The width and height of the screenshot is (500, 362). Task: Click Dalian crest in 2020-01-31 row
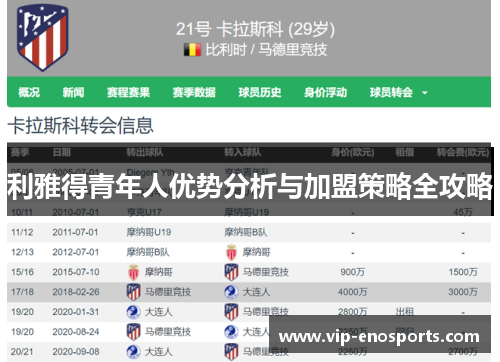pyautogui.click(x=133, y=312)
